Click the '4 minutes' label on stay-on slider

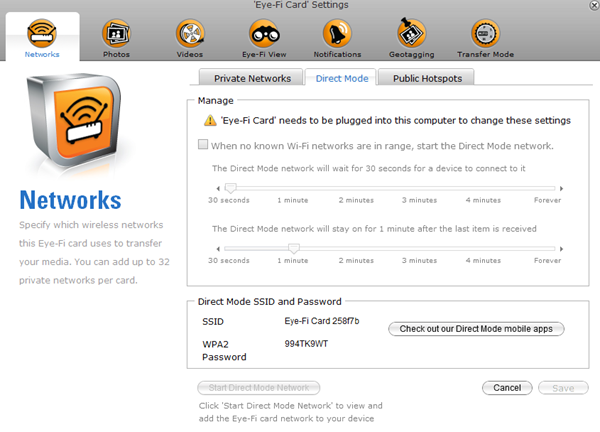click(483, 261)
